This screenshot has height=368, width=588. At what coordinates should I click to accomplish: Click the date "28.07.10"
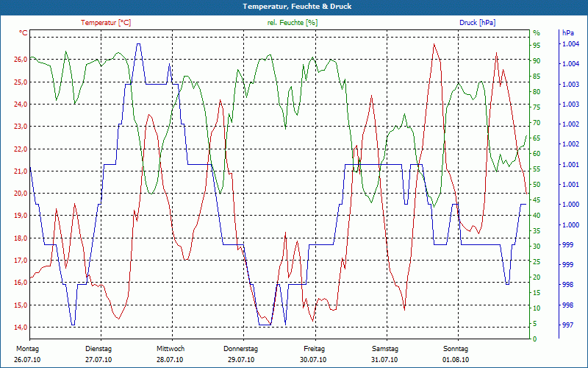pyautogui.click(x=170, y=360)
